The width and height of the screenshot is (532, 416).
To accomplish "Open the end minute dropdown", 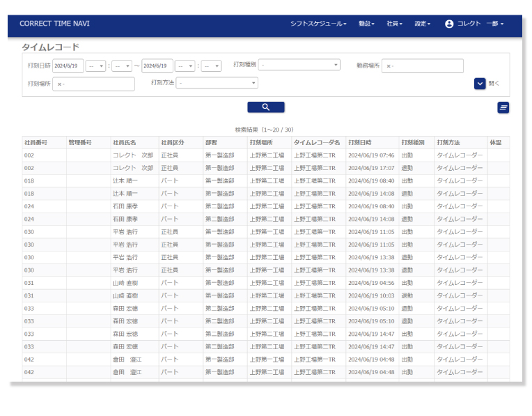I will (x=211, y=66).
